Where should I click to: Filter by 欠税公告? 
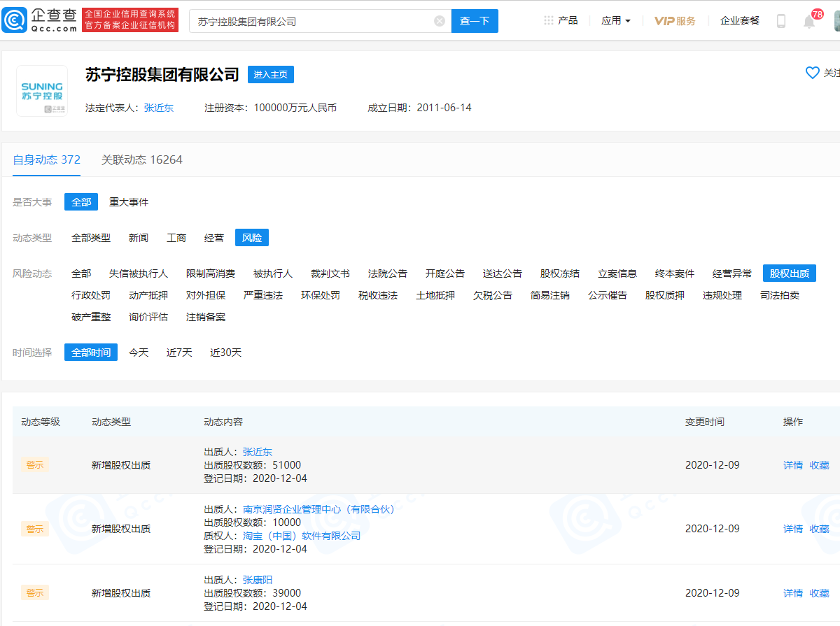[493, 295]
